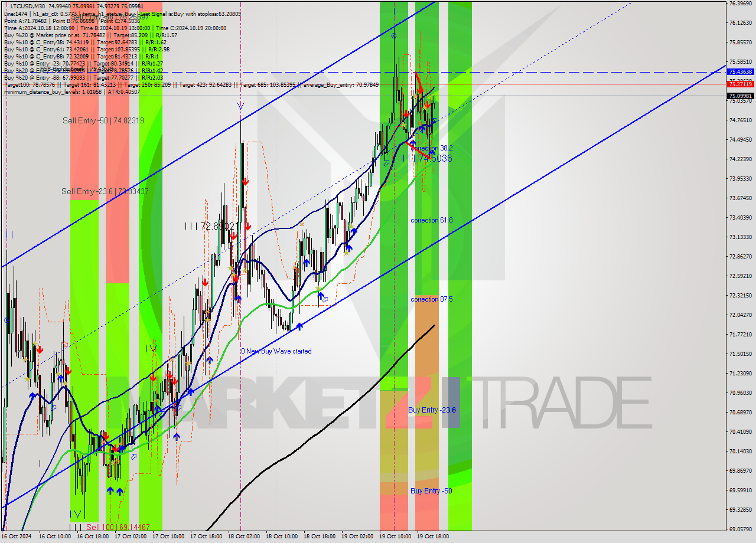Click the 76.12636 price axis value
756x543 pixels.
[741, 23]
